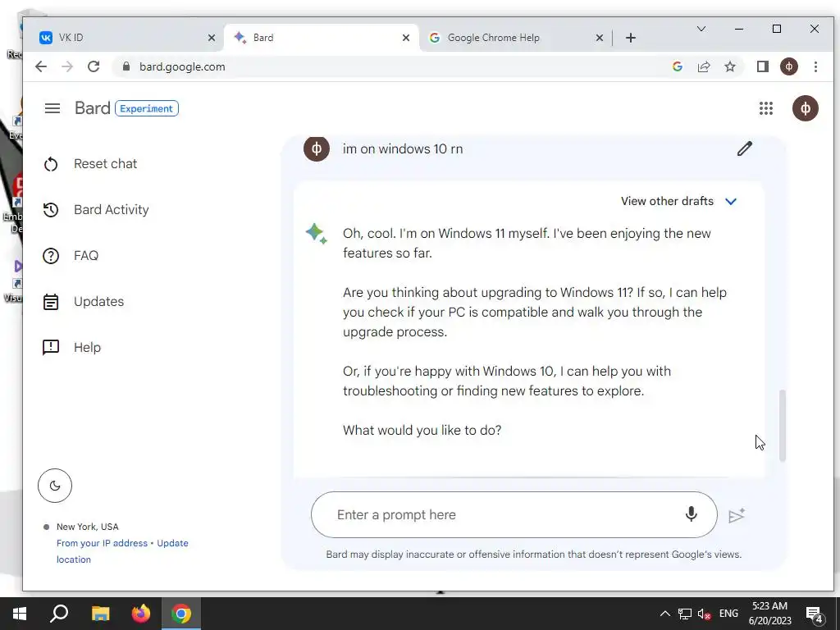Open the Google apps grid
Viewport: 840px width, 630px height.
[765, 108]
